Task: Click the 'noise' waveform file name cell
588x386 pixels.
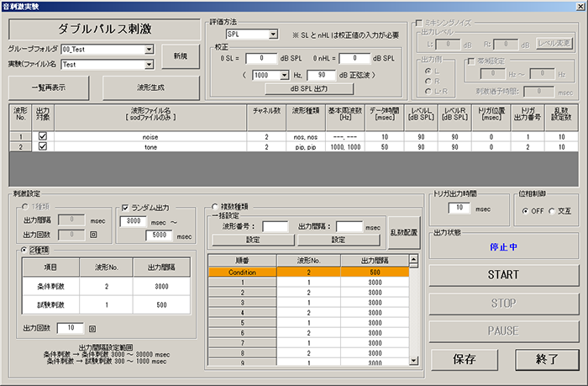Action: [x=150, y=137]
